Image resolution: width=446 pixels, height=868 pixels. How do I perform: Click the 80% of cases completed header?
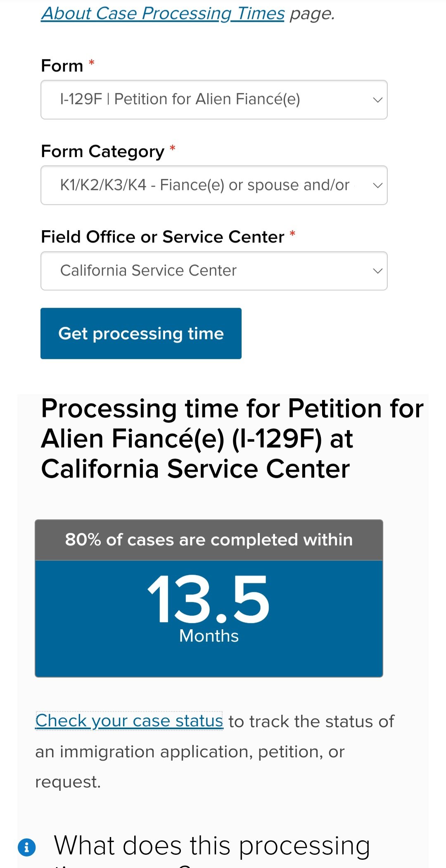209,540
